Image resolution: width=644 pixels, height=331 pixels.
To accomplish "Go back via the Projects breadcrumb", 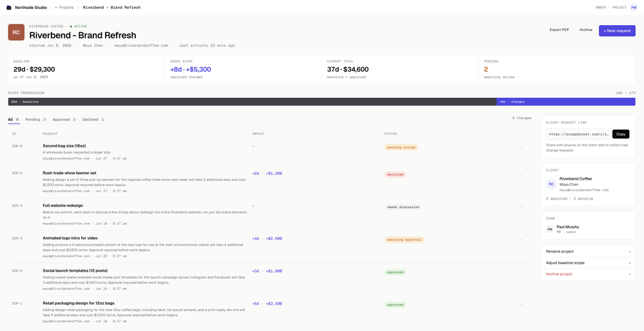I will coord(64,7).
